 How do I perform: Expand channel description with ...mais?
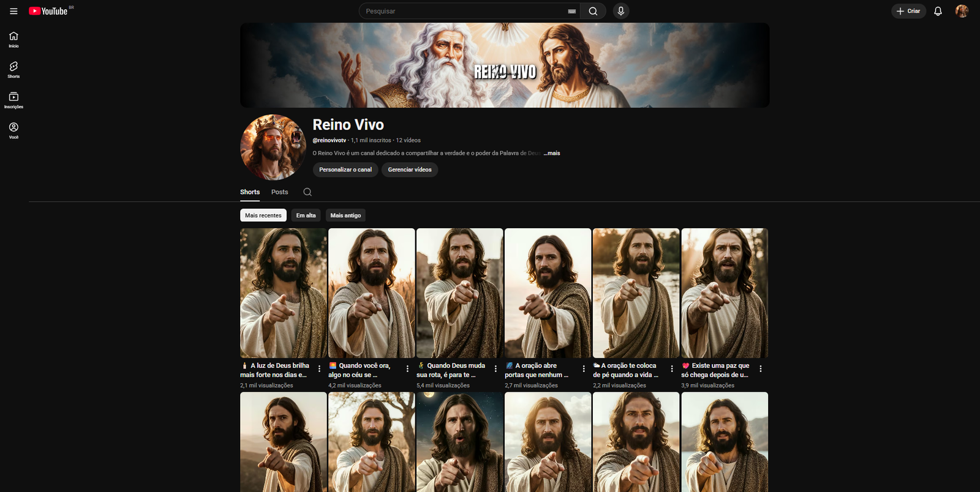[x=552, y=153]
